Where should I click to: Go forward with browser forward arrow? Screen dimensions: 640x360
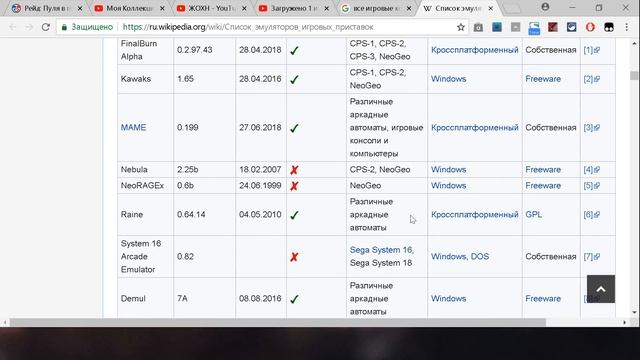coord(29,27)
